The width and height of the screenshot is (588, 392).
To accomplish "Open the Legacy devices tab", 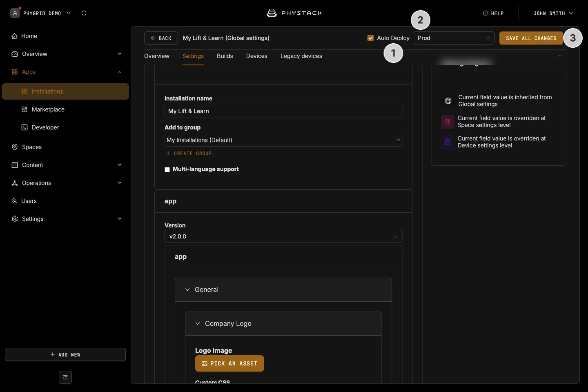I will pyautogui.click(x=301, y=56).
